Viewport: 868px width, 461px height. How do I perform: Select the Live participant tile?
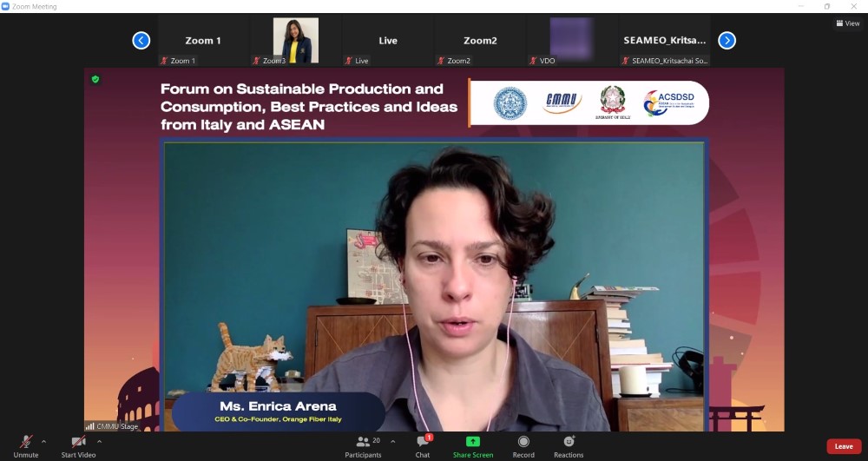tap(388, 40)
